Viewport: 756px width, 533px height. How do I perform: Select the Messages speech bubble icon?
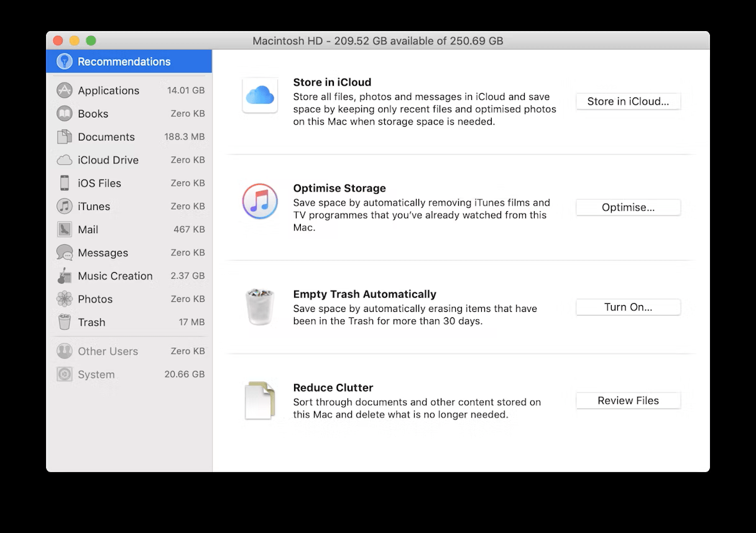[65, 252]
